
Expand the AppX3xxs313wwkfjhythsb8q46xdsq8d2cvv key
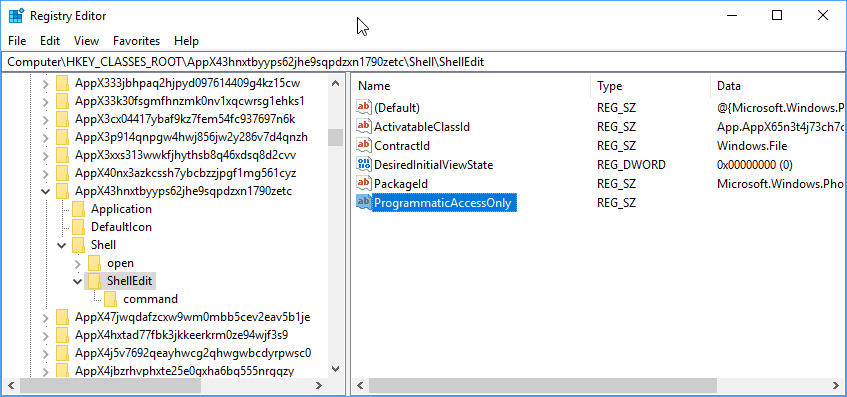tap(46, 156)
